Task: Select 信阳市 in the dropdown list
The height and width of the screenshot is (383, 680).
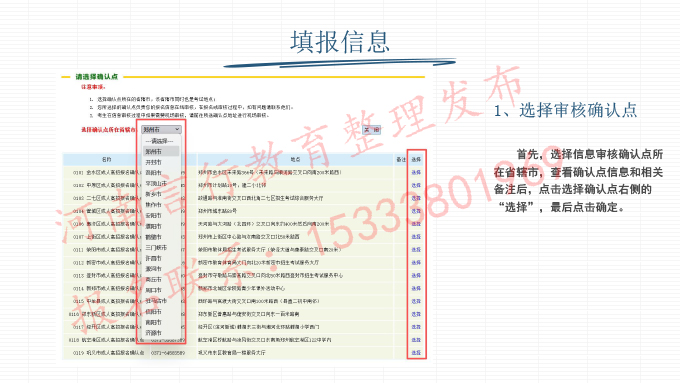Action: 153,312
